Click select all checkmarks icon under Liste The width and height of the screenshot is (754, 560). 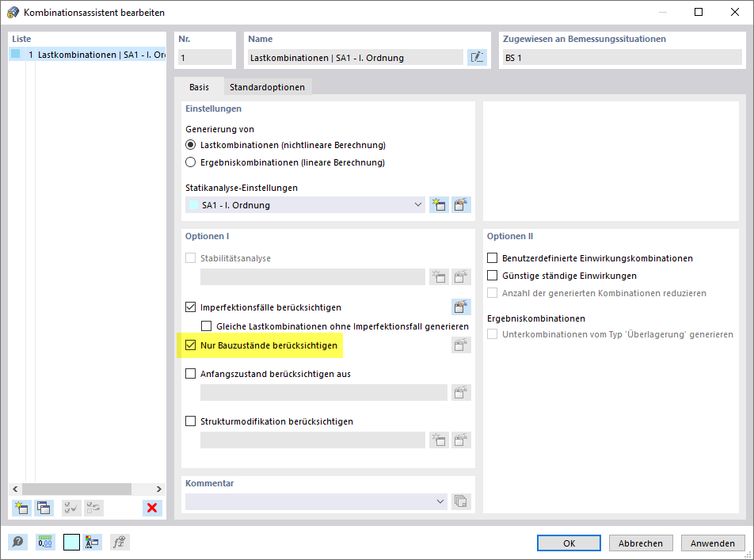pos(71,508)
